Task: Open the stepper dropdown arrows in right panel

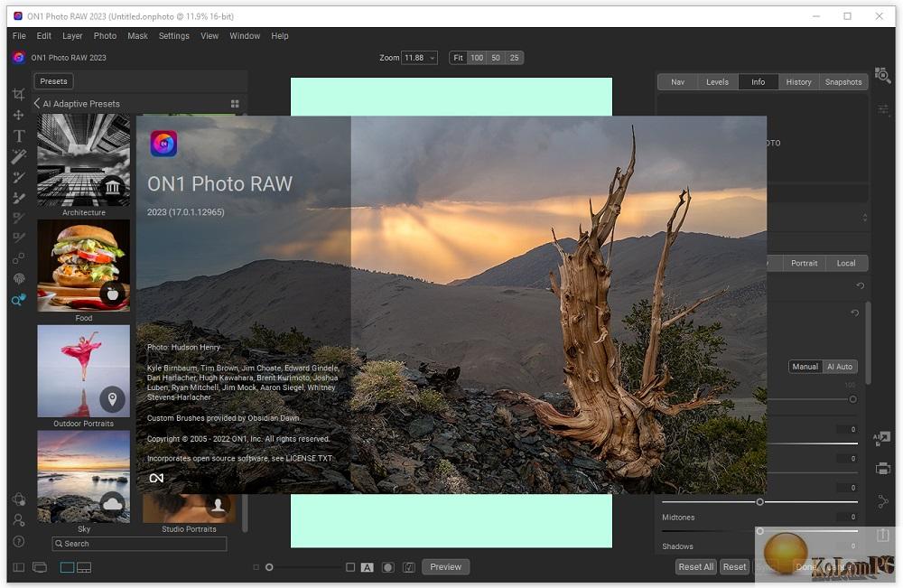Action: pyautogui.click(x=864, y=218)
